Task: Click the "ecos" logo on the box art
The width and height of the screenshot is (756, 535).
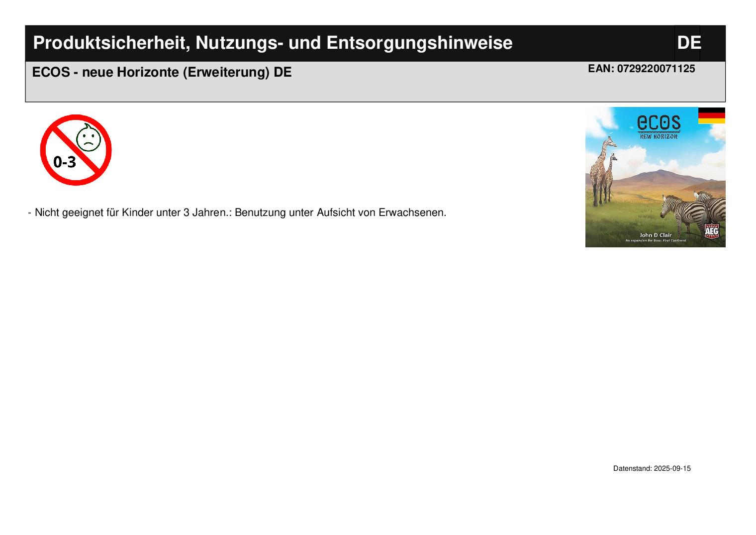Action: click(659, 122)
